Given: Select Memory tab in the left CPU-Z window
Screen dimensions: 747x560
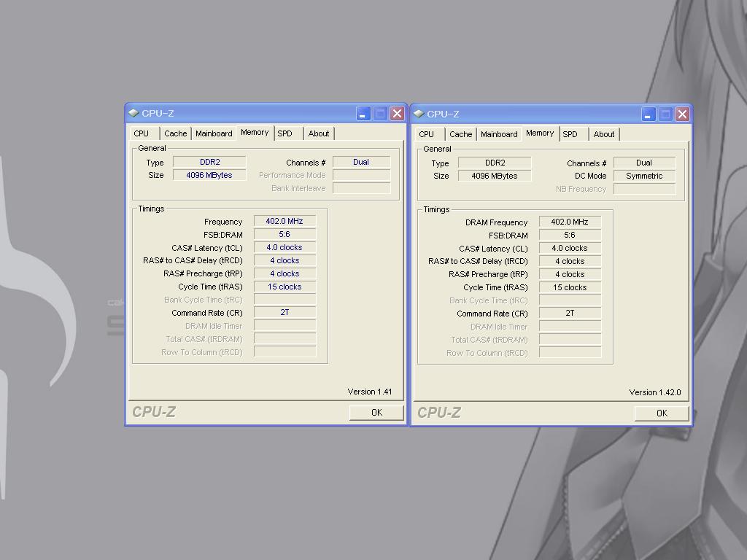Looking at the screenshot, I should coord(255,133).
